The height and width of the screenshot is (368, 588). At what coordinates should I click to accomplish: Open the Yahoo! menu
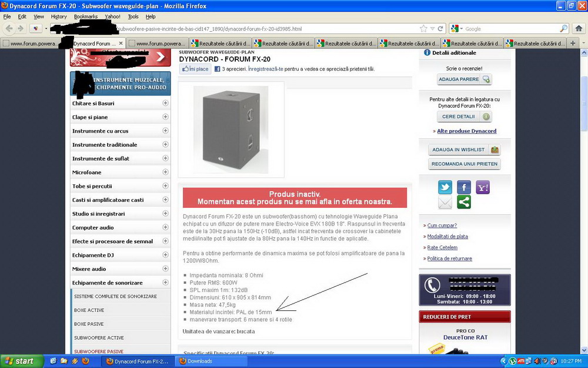click(x=112, y=16)
